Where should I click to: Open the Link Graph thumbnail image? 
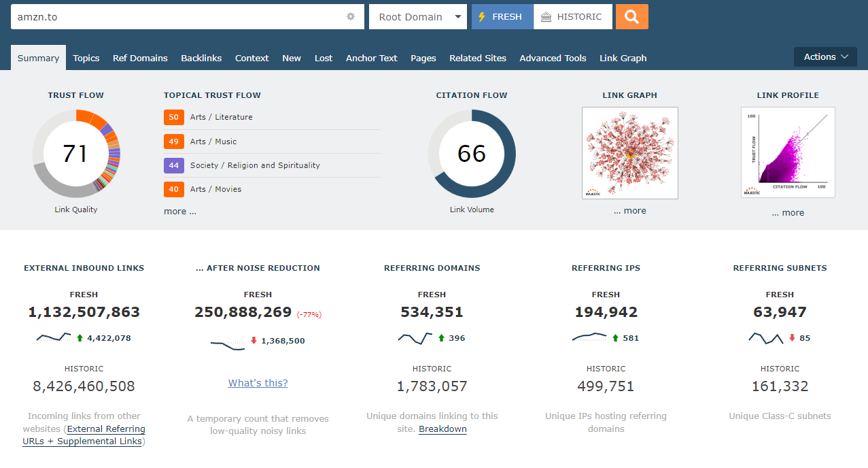click(x=630, y=153)
